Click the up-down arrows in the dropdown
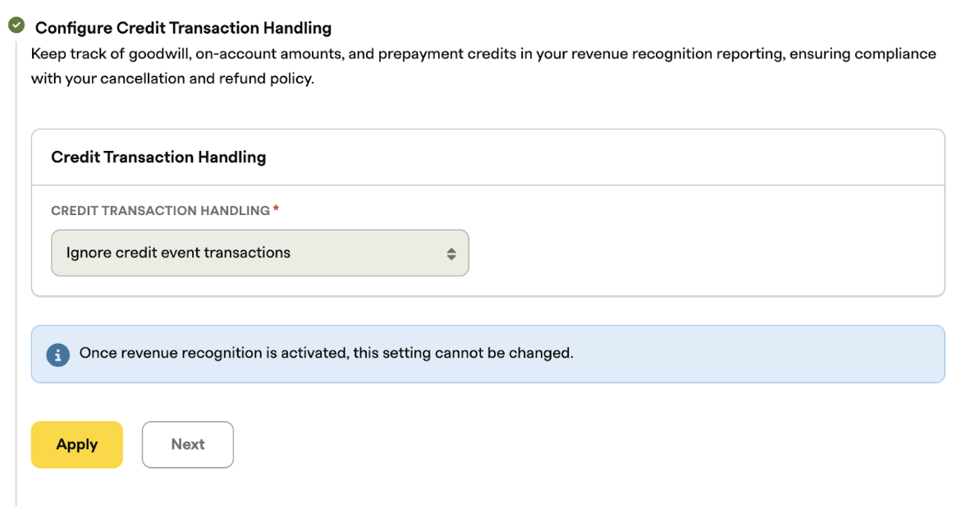The width and height of the screenshot is (980, 517). click(x=451, y=254)
